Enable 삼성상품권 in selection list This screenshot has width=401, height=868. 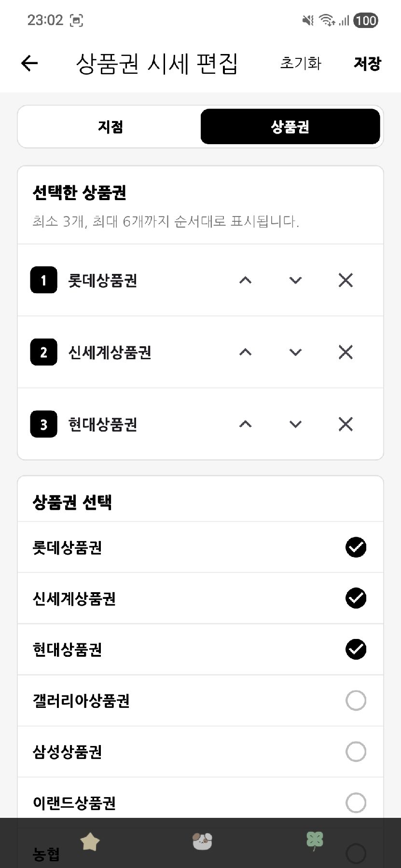click(x=356, y=751)
